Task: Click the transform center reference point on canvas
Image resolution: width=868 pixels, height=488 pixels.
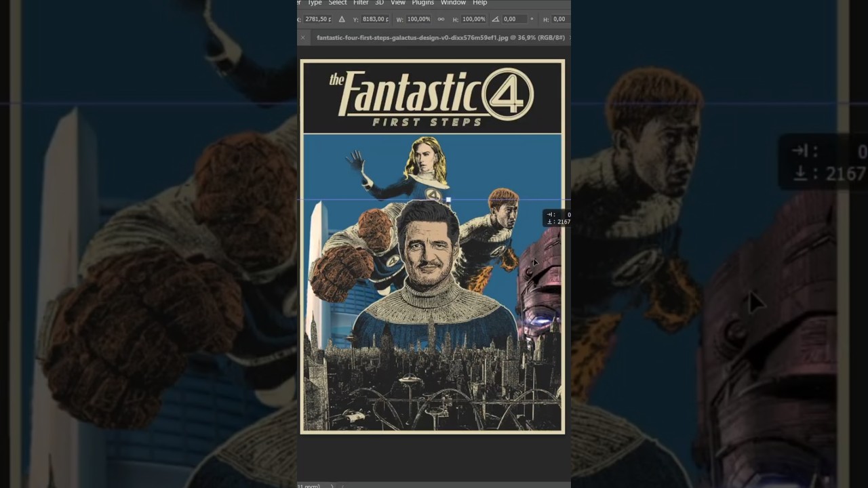Action: 448,200
